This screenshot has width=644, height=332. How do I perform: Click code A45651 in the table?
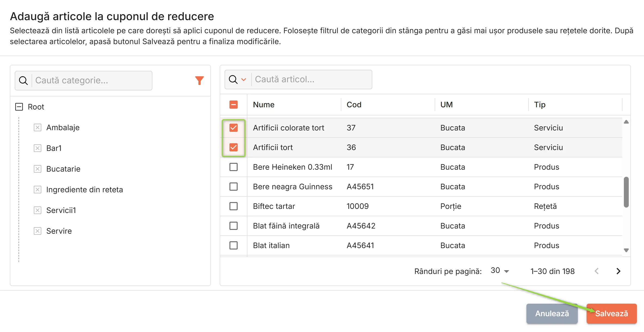pos(360,187)
